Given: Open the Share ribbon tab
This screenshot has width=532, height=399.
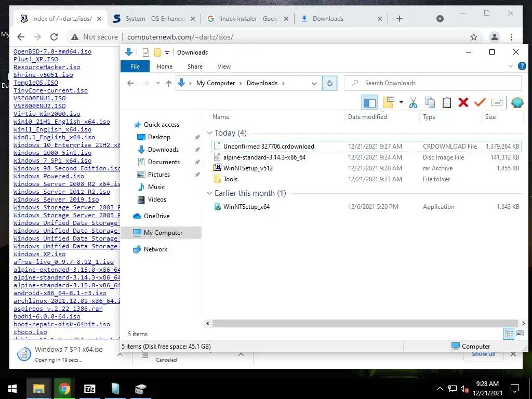Looking at the screenshot, I should (x=195, y=66).
